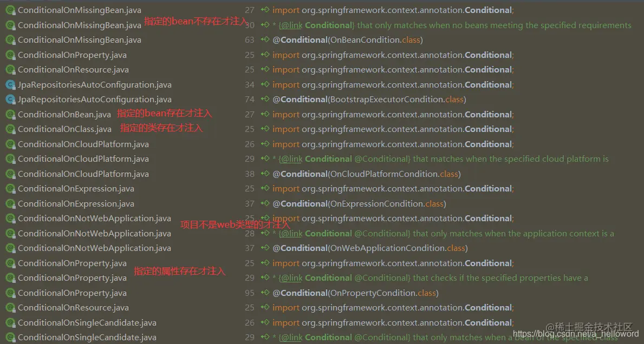644x344 pixels.
Task: Click the @link text on the cloud platform line
Action: tap(291, 159)
